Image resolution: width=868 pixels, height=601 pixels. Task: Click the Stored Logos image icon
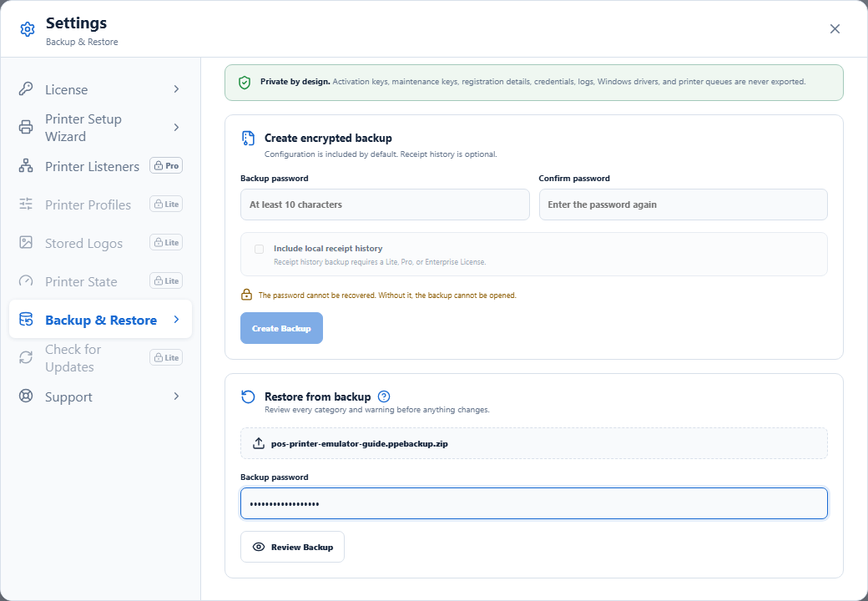click(26, 242)
